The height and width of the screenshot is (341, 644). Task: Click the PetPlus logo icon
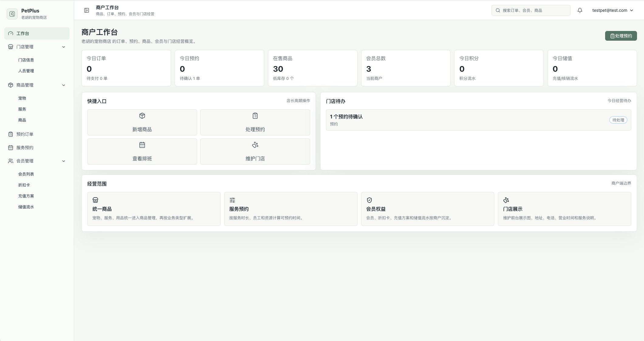pyautogui.click(x=12, y=14)
